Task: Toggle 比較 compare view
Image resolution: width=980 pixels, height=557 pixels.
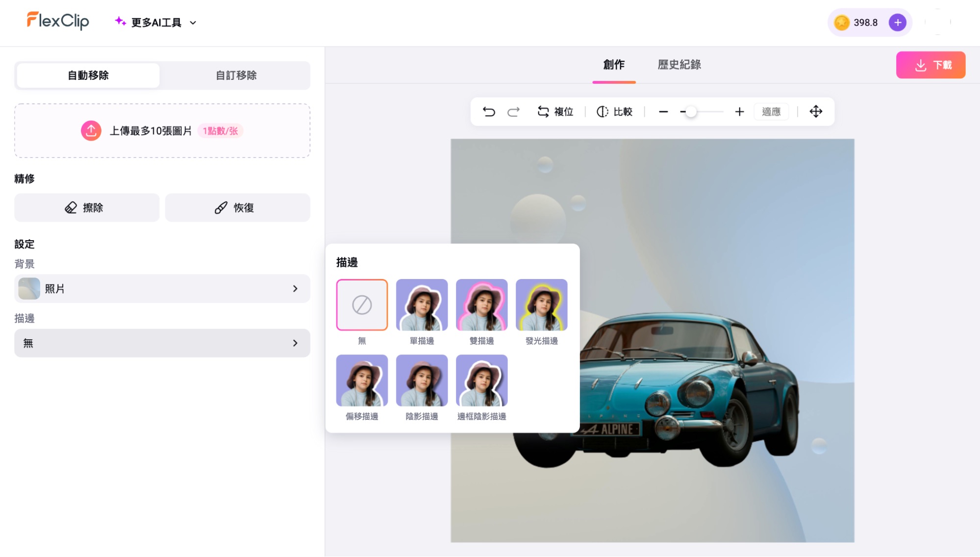Action: tap(614, 112)
